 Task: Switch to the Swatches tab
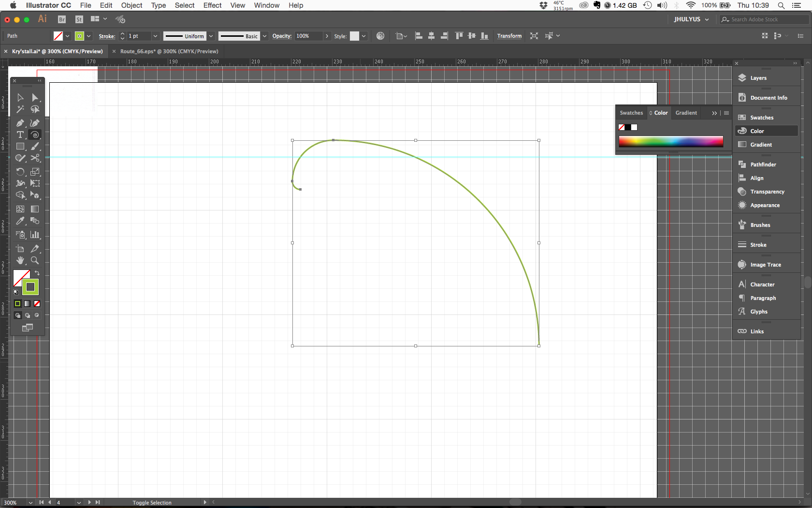pos(631,113)
